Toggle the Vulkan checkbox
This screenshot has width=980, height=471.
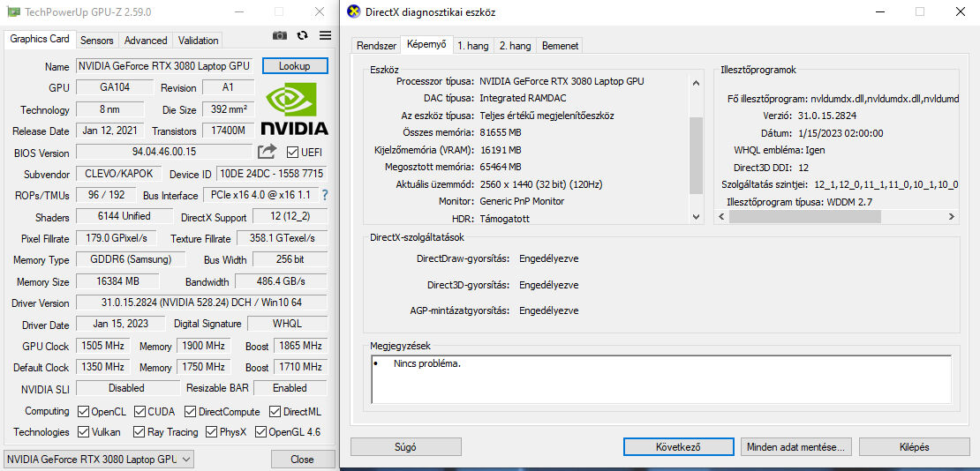coord(83,431)
